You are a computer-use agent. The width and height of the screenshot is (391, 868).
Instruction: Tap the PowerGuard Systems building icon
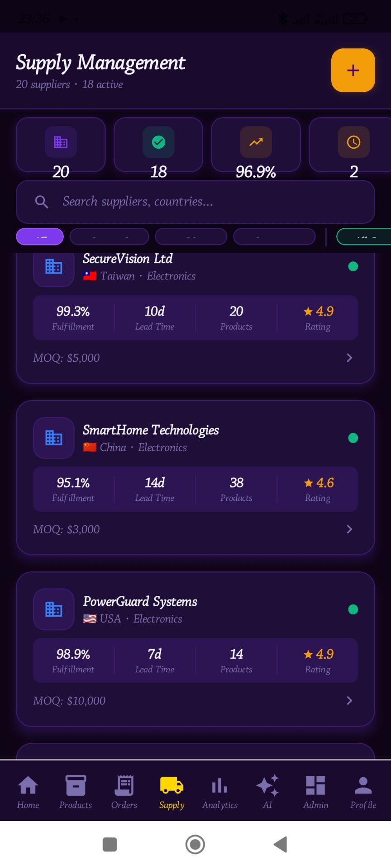point(54,609)
